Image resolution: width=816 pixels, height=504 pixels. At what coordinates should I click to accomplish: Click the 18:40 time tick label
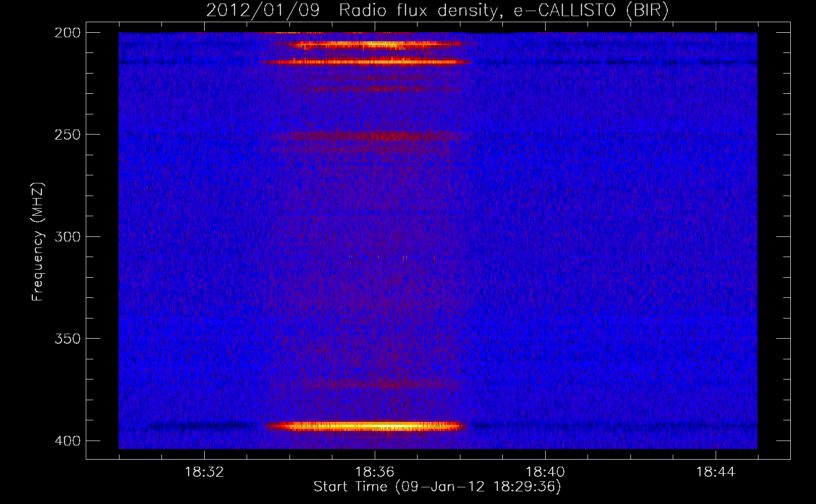(545, 472)
